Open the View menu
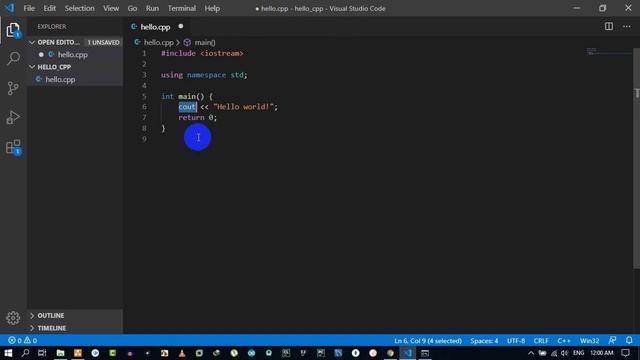This screenshot has height=360, width=640. coord(111,8)
